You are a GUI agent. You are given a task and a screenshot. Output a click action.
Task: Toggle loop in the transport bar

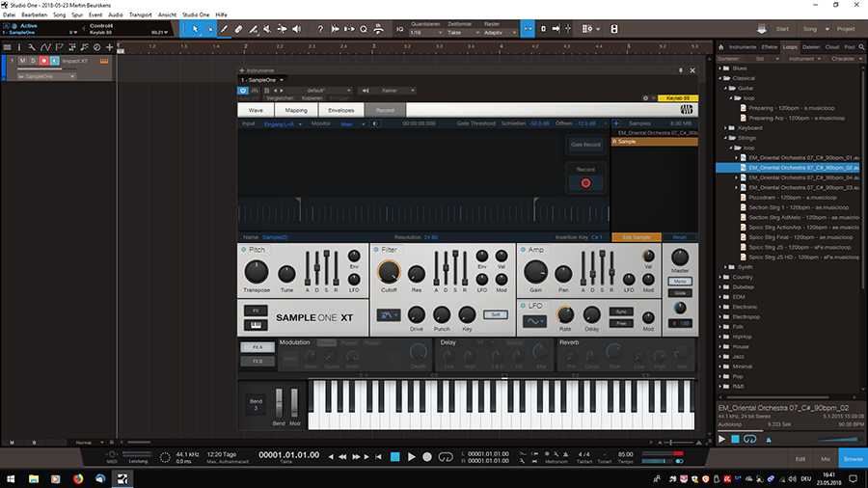pos(445,457)
